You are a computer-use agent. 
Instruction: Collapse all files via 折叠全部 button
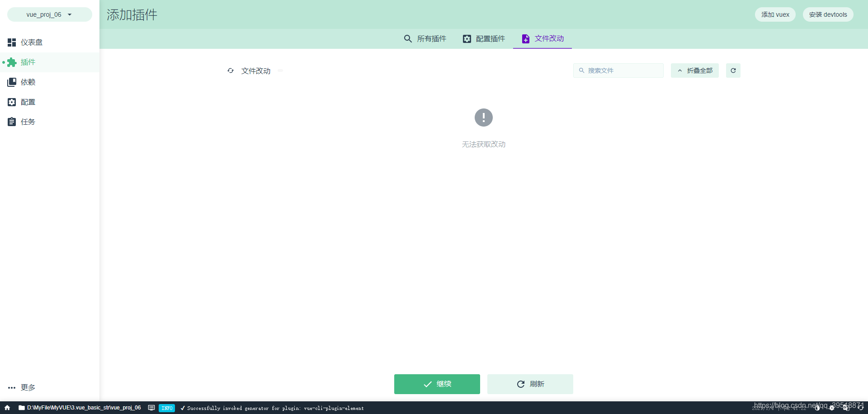[695, 71]
